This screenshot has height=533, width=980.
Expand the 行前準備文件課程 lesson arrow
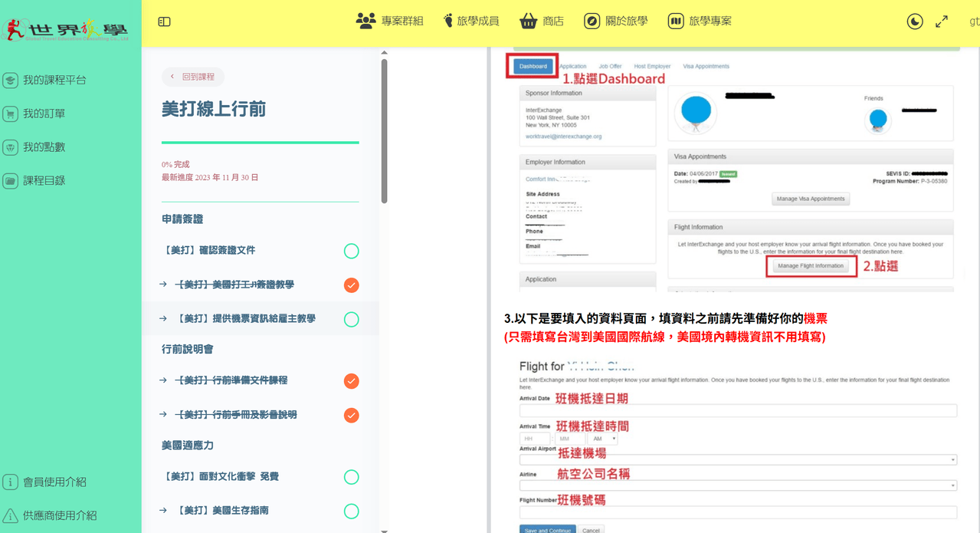163,380
